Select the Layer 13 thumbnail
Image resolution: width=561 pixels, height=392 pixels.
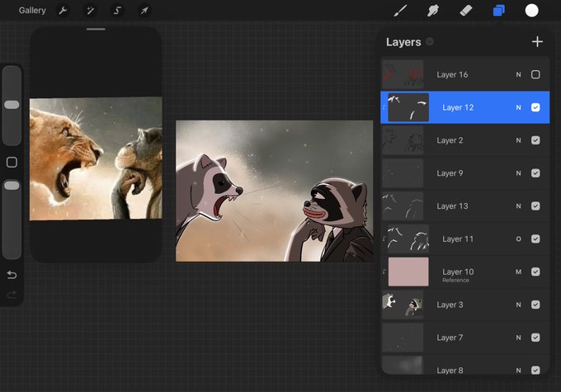[403, 206]
